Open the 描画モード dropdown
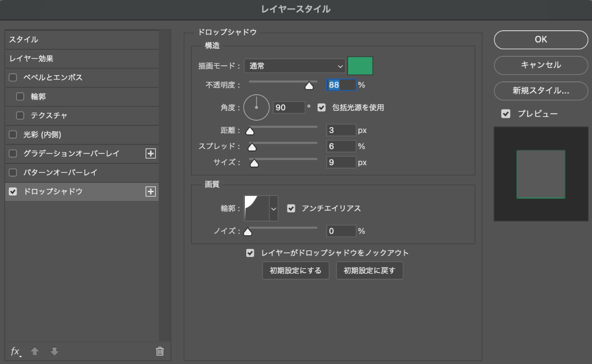The width and height of the screenshot is (592, 364). click(x=294, y=66)
